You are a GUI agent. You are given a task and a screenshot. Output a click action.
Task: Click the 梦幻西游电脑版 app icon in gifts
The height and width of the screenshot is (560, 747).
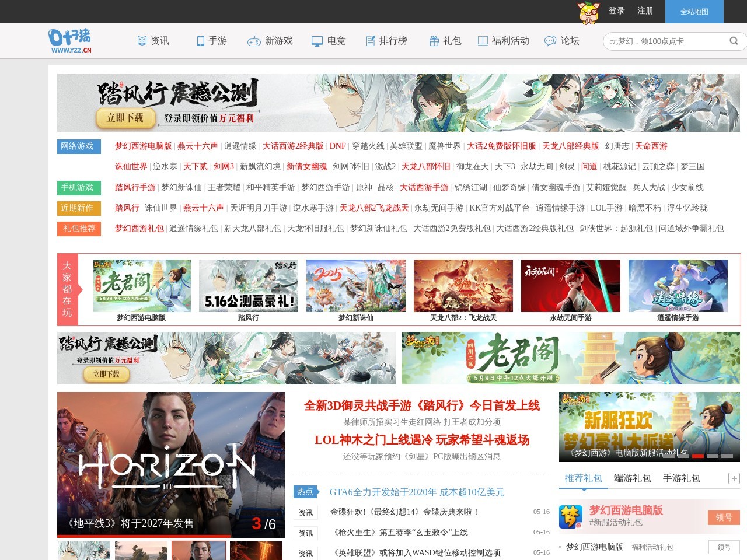571,517
